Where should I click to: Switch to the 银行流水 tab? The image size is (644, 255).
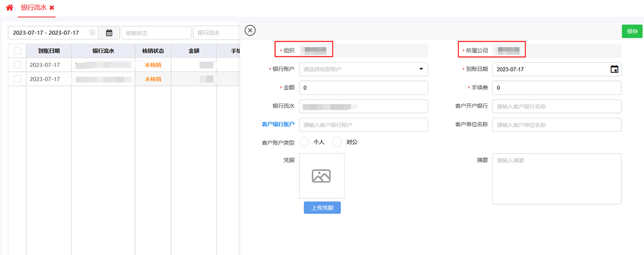point(33,8)
